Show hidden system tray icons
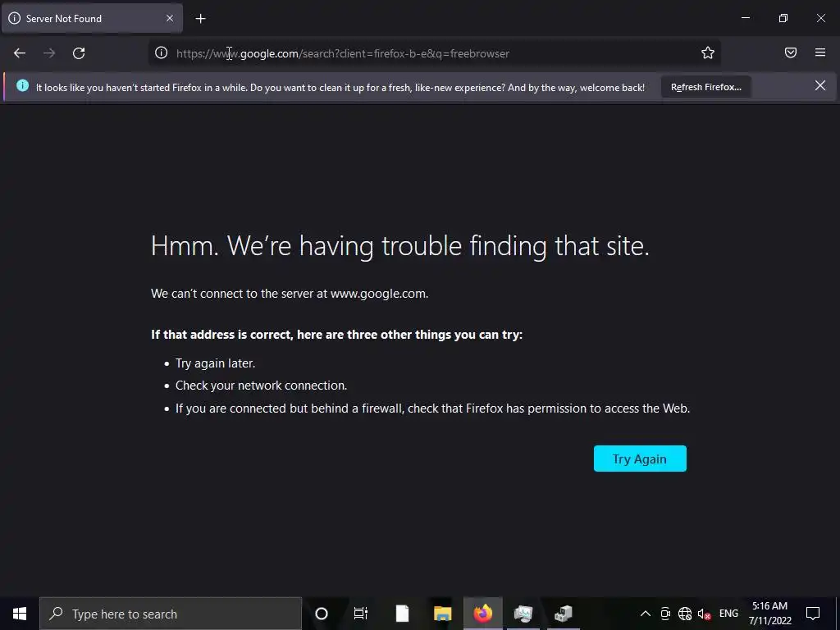This screenshot has height=630, width=840. point(646,614)
